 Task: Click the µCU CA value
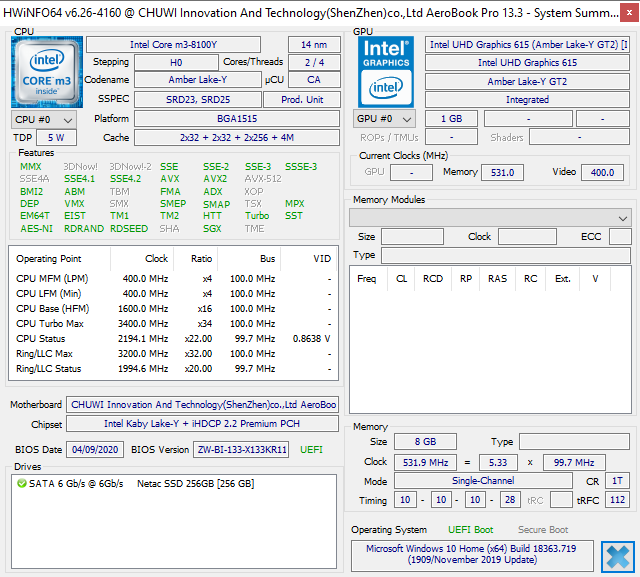314,80
